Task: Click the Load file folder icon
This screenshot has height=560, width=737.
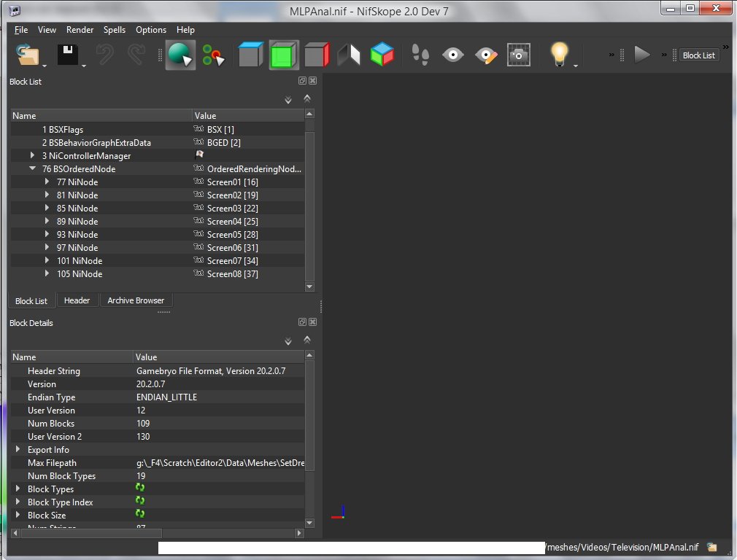Action: pyautogui.click(x=29, y=55)
